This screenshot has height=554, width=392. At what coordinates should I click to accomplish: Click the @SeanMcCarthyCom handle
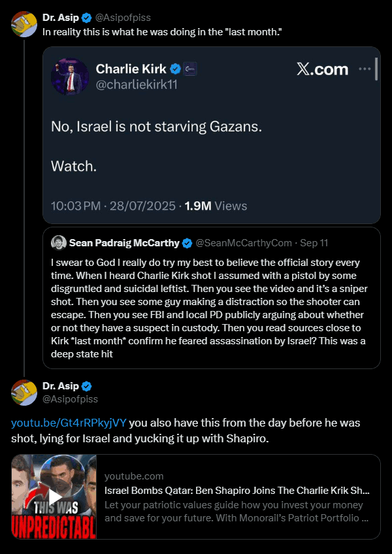click(244, 243)
